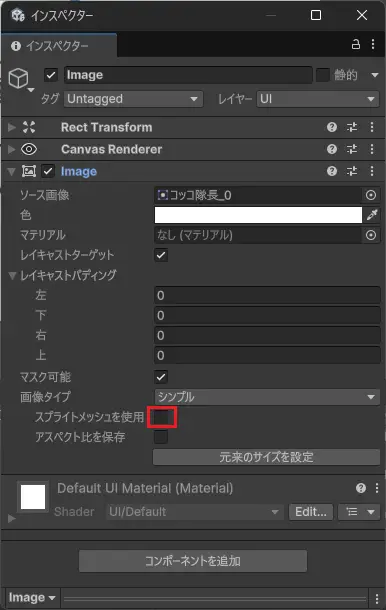Open the material list dropdown next to Edit
Screen dimensions: 386x610
pos(359,512)
